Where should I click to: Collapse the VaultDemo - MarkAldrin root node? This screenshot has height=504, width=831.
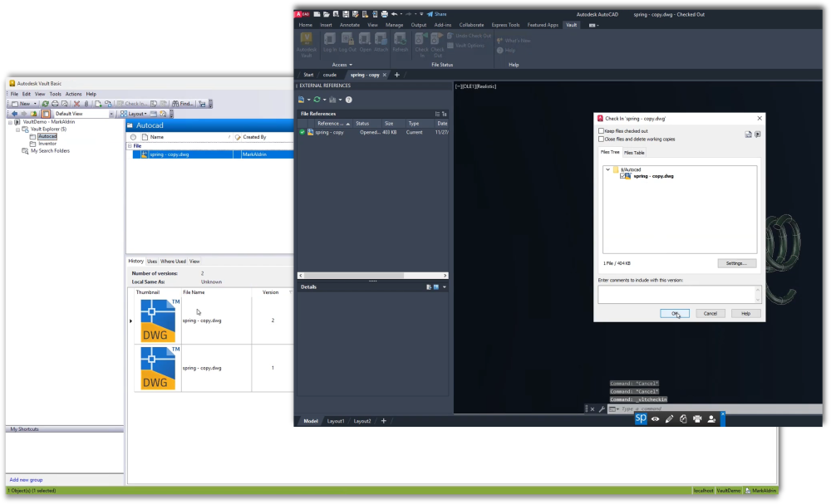[x=9, y=122]
